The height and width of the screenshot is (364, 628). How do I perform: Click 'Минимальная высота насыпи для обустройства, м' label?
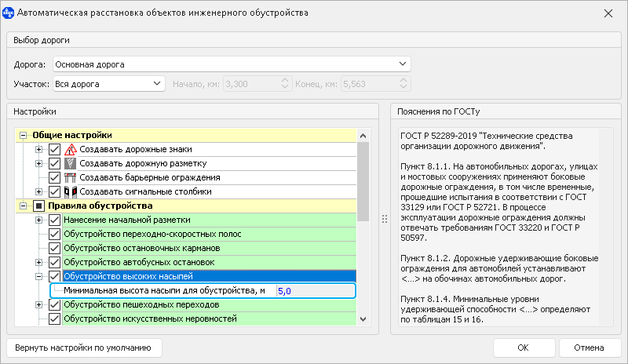click(164, 291)
